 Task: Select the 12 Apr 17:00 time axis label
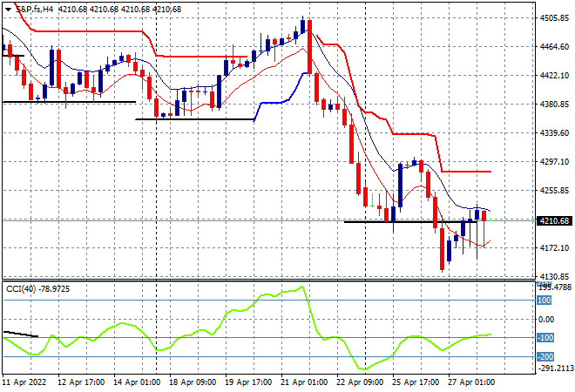81,382
